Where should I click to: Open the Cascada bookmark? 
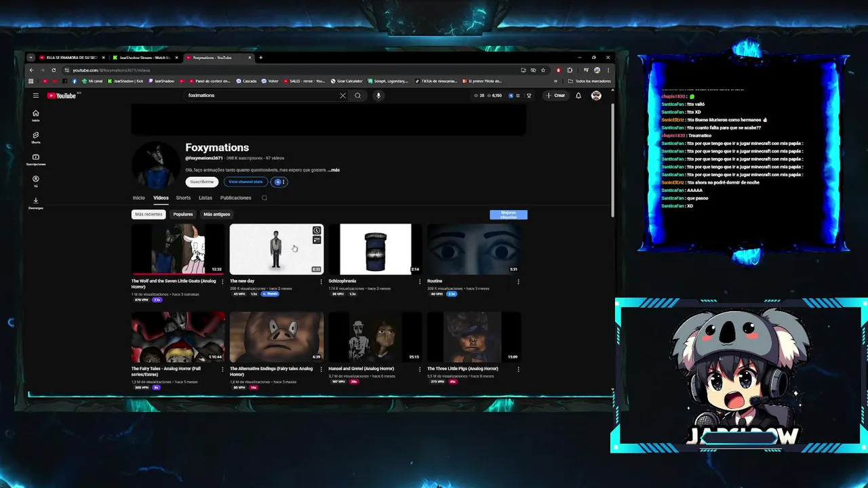247,81
